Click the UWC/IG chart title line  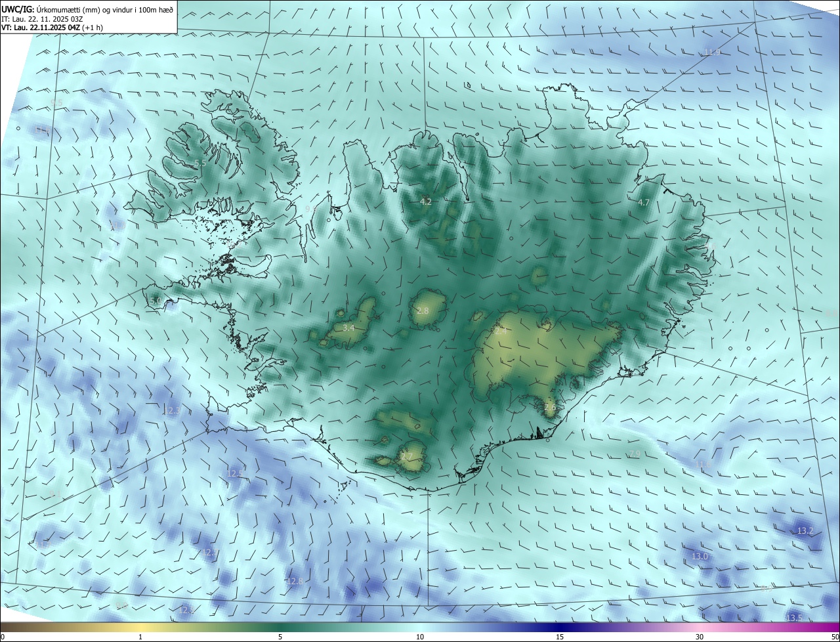point(88,9)
